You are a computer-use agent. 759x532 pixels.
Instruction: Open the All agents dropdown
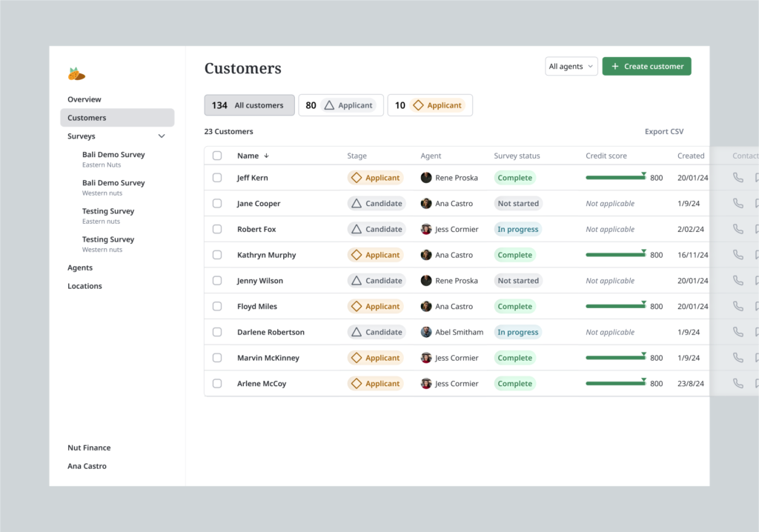571,67
